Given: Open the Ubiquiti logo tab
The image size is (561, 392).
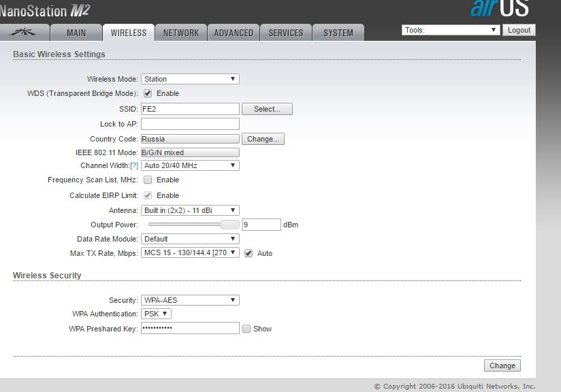Looking at the screenshot, I should pyautogui.click(x=24, y=33).
